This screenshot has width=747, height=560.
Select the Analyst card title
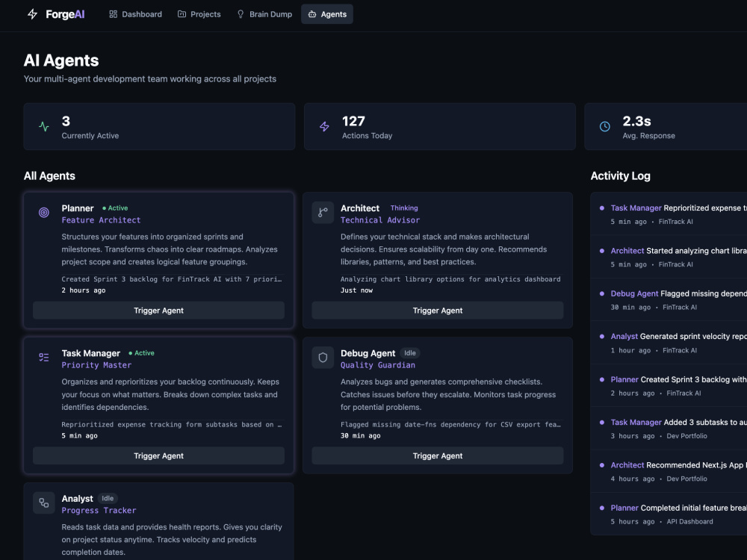coord(77,499)
